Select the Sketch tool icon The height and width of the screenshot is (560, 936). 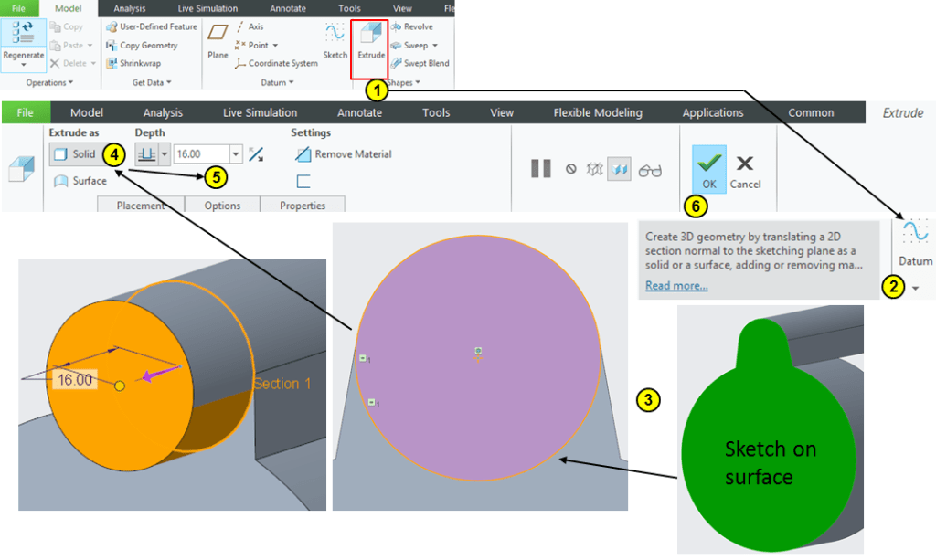pyautogui.click(x=335, y=41)
